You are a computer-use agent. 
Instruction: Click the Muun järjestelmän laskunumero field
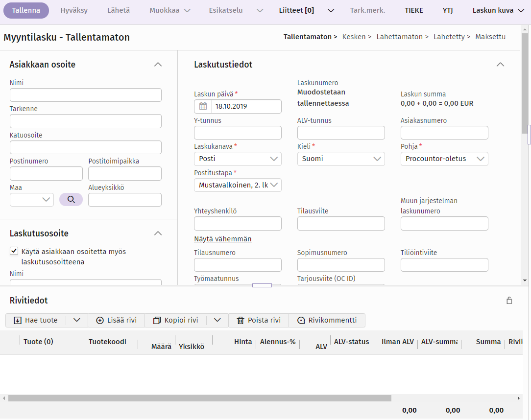coord(444,223)
